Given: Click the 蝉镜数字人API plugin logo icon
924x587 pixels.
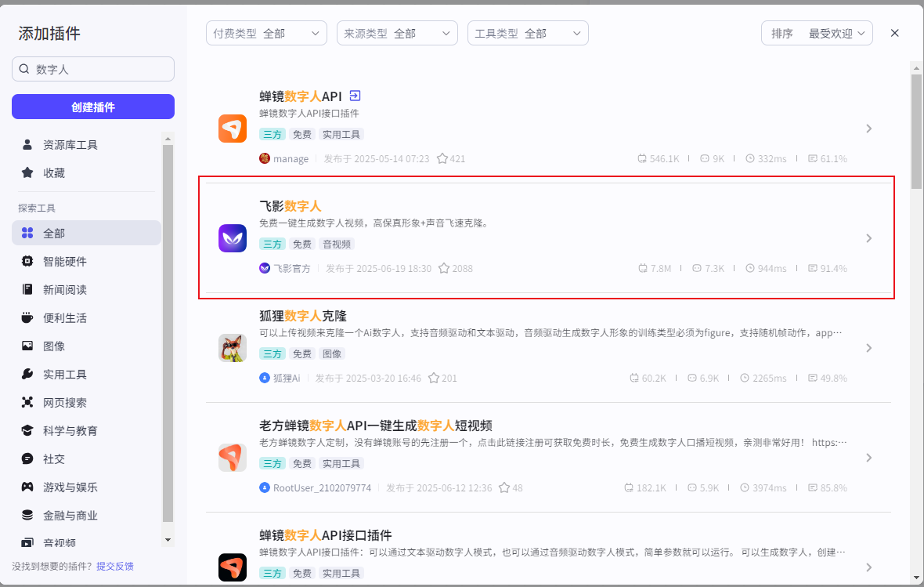Looking at the screenshot, I should (233, 129).
